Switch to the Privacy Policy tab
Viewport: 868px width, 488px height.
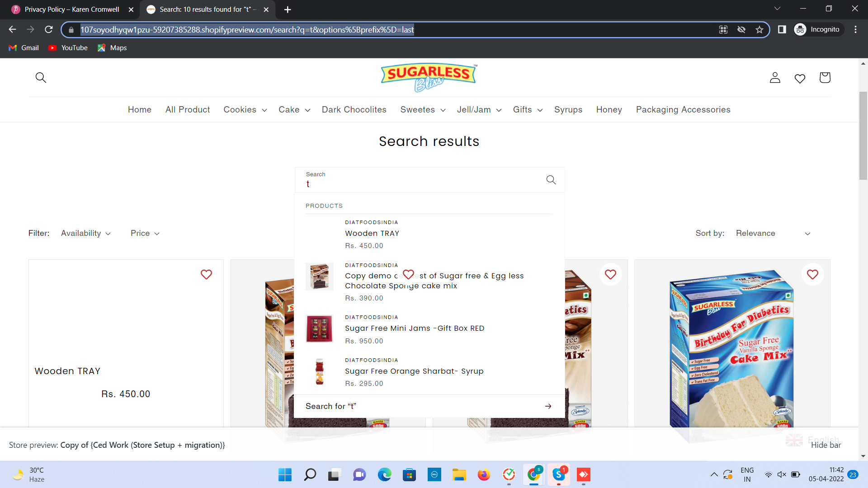(72, 9)
